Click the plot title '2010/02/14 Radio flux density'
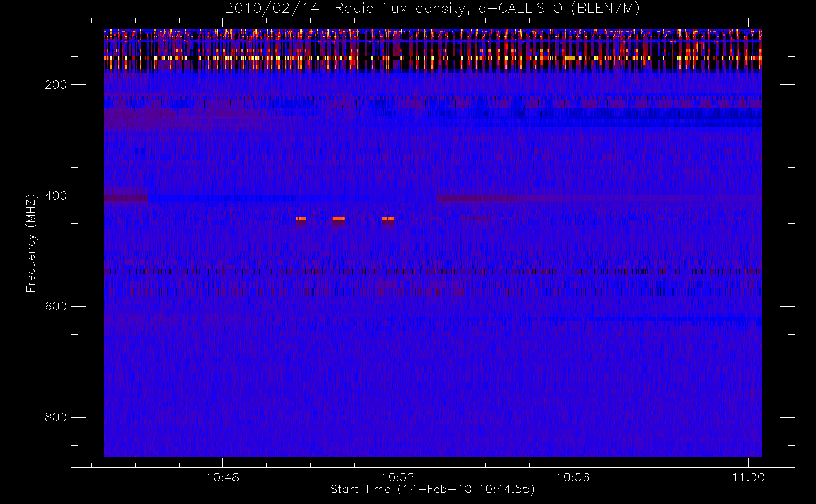Viewport: 816px width, 504px height. pos(433,9)
